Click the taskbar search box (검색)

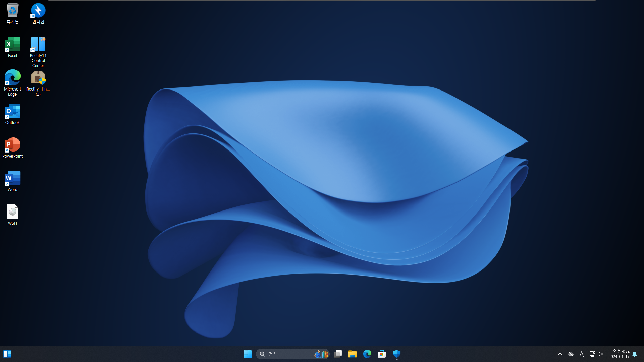coord(292,354)
